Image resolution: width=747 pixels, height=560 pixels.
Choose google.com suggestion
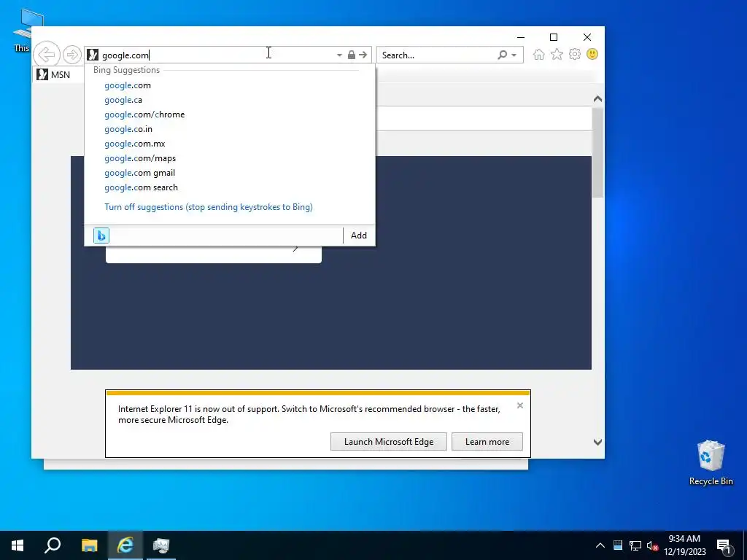coord(128,85)
